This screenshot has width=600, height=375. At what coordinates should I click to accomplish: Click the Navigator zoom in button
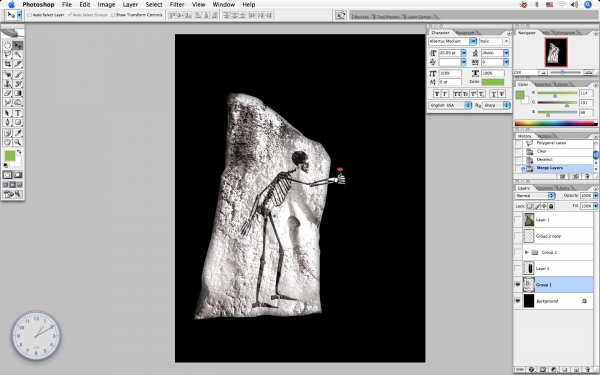(x=588, y=73)
